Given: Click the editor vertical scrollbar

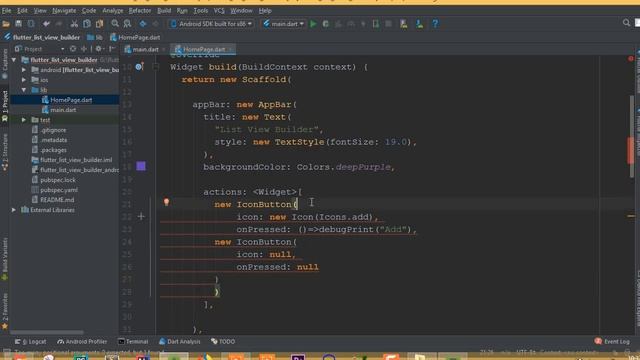Looking at the screenshot, I should point(632,137).
